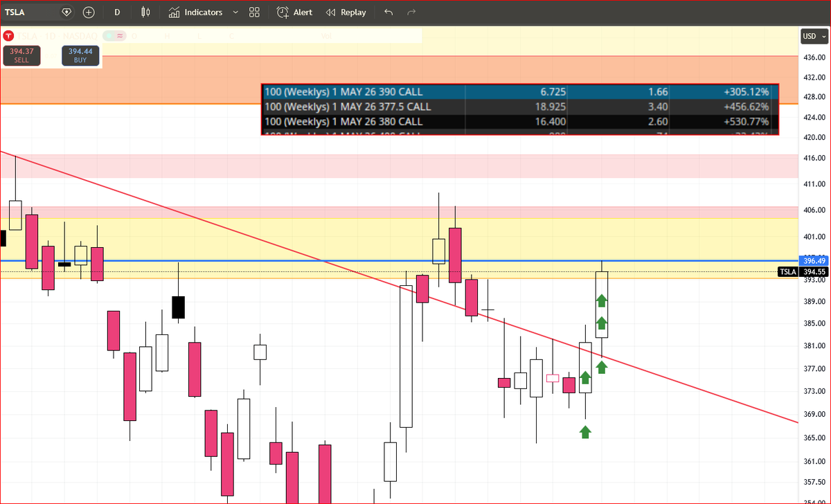Click the 365.00 price axis label
The image size is (831, 504).
813,438
